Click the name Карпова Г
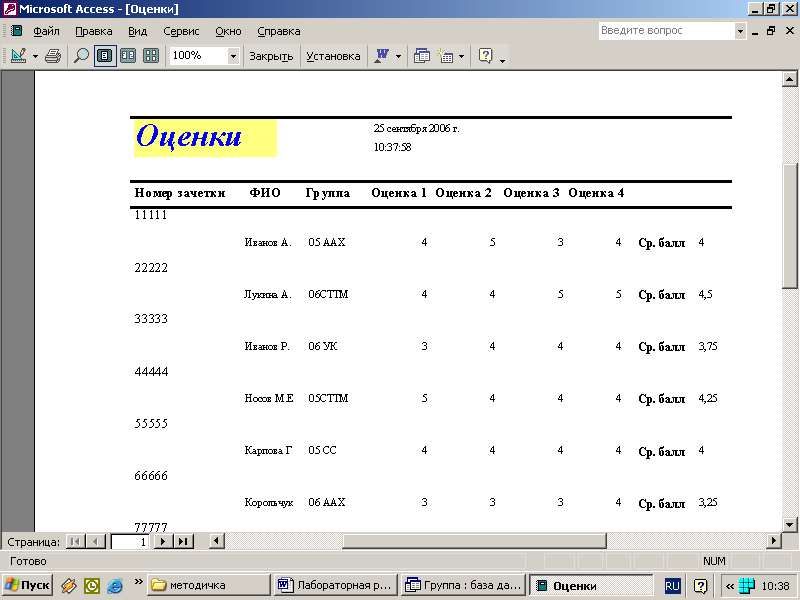 268,451
